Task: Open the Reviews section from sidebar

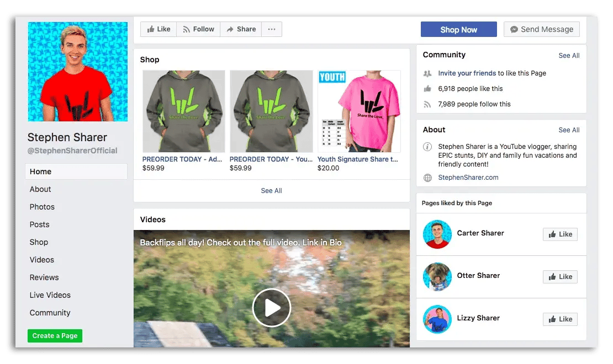Action: (x=44, y=277)
